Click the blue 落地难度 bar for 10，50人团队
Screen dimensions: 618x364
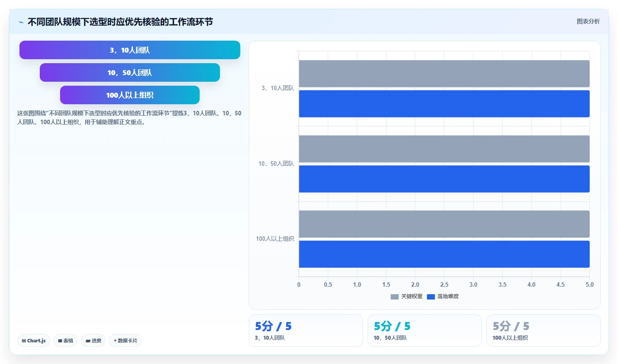coord(444,179)
